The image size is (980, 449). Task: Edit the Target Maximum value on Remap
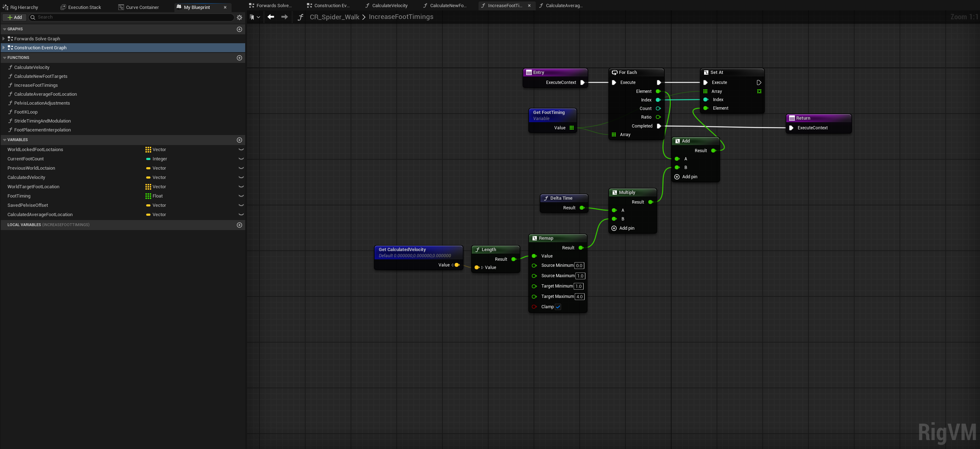point(579,297)
